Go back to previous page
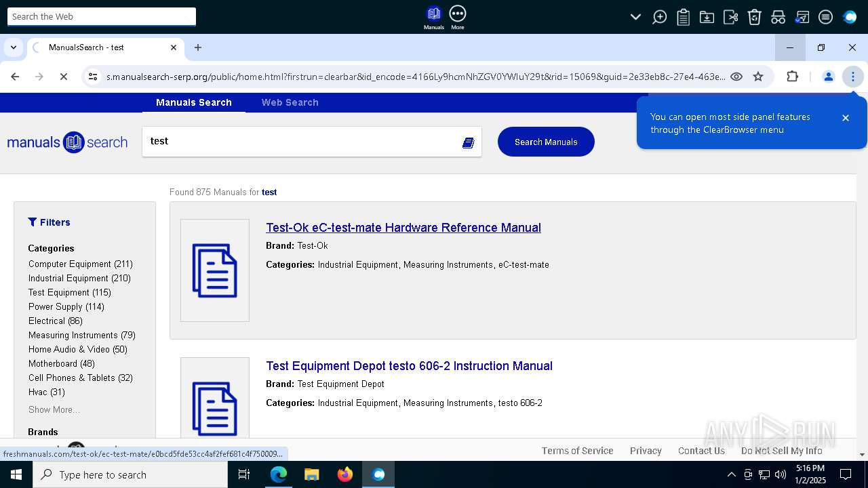The image size is (868, 488). pyautogui.click(x=15, y=77)
